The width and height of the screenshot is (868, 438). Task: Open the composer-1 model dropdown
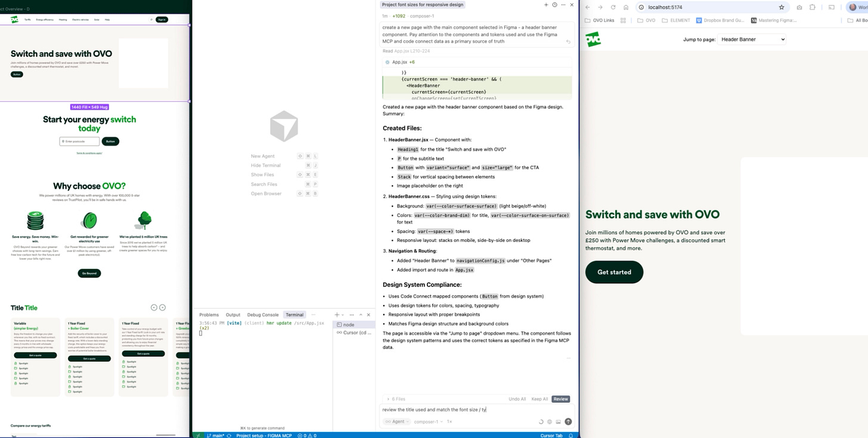click(x=428, y=421)
